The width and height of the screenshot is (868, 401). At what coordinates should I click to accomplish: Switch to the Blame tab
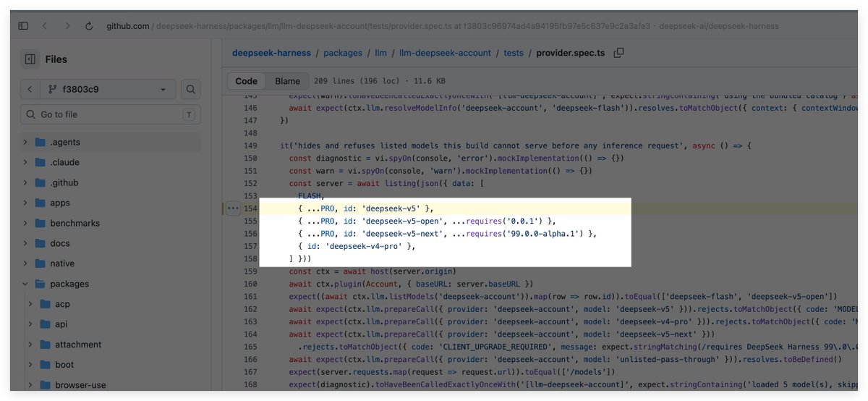(287, 81)
